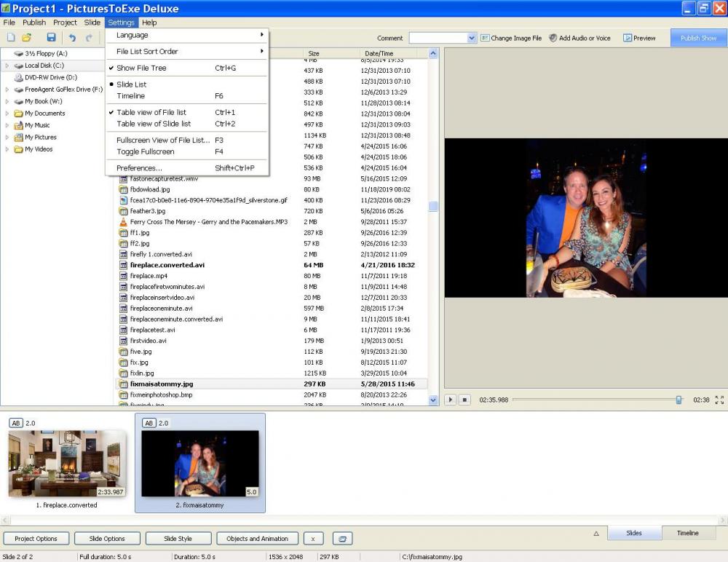Click the Project Options button

point(36,539)
